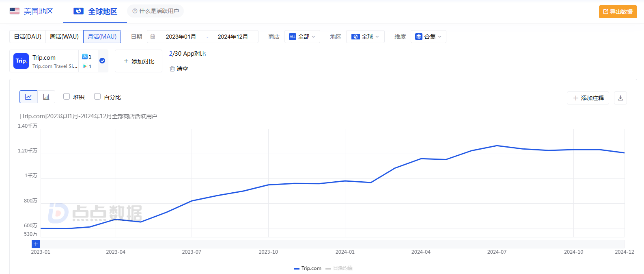Switch to bar chart view
This screenshot has height=274, width=644.
coord(46,97)
